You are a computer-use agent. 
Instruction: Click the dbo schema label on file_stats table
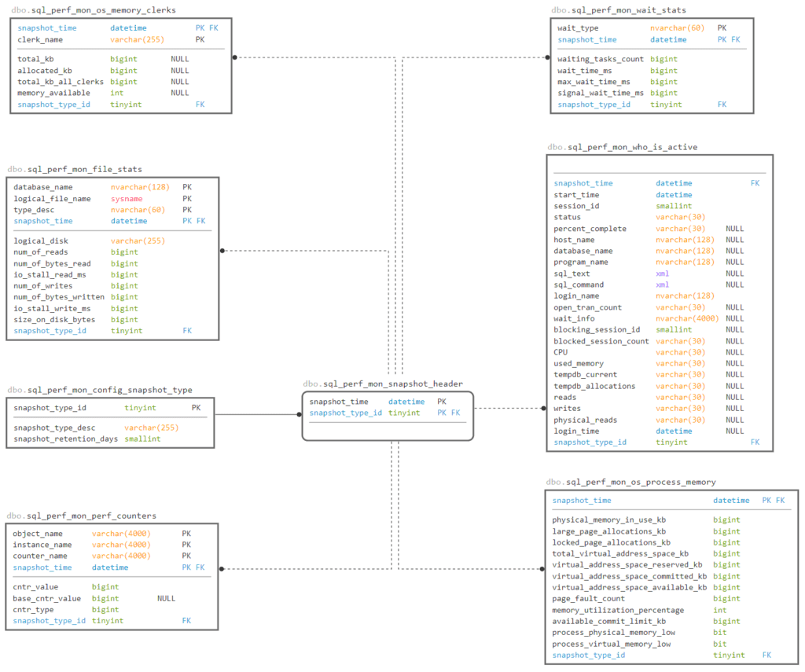[x=13, y=168]
